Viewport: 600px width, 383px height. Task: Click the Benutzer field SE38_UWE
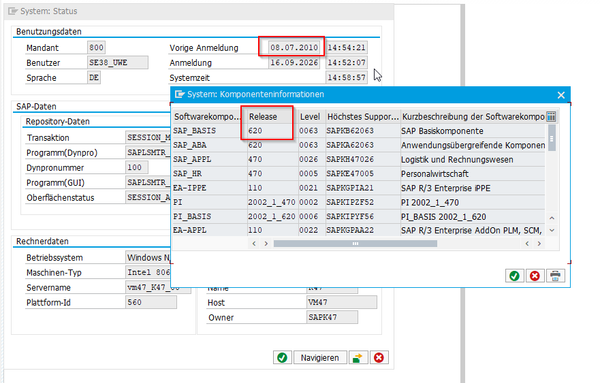118,62
